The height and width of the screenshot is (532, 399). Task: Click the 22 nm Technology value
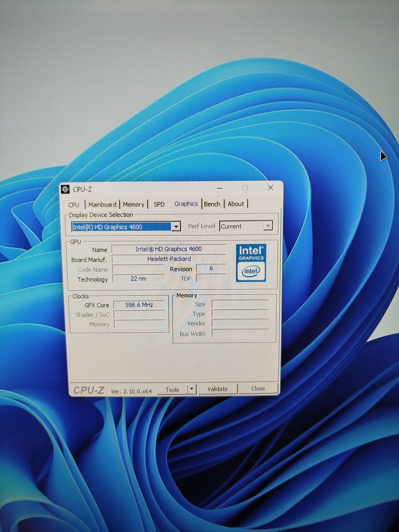click(x=138, y=279)
